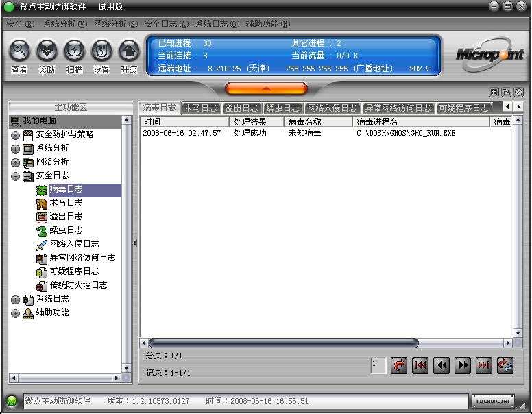Open 设置 settings from the toolbar
Image resolution: width=532 pixels, height=414 pixels.
point(101,51)
